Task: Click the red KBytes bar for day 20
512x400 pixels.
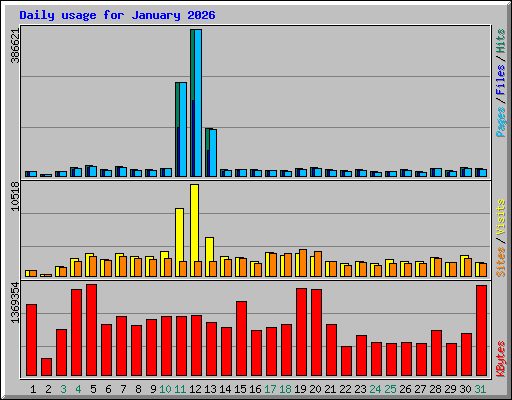Action: coord(317,333)
